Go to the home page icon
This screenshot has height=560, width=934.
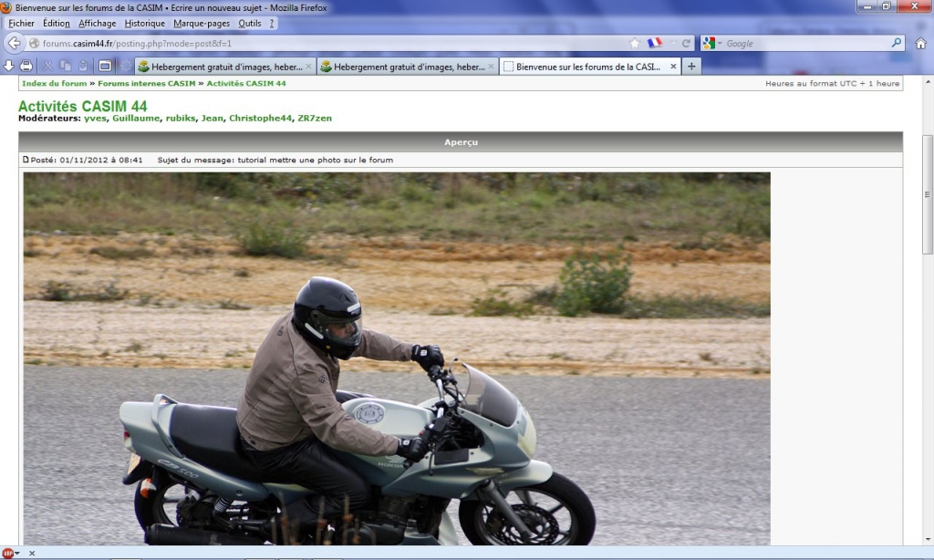click(920, 43)
